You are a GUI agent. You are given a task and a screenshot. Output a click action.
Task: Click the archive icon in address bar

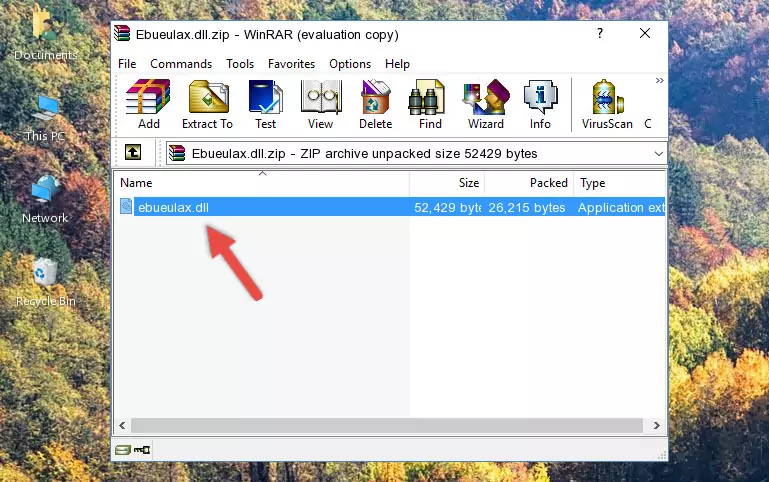tap(177, 153)
